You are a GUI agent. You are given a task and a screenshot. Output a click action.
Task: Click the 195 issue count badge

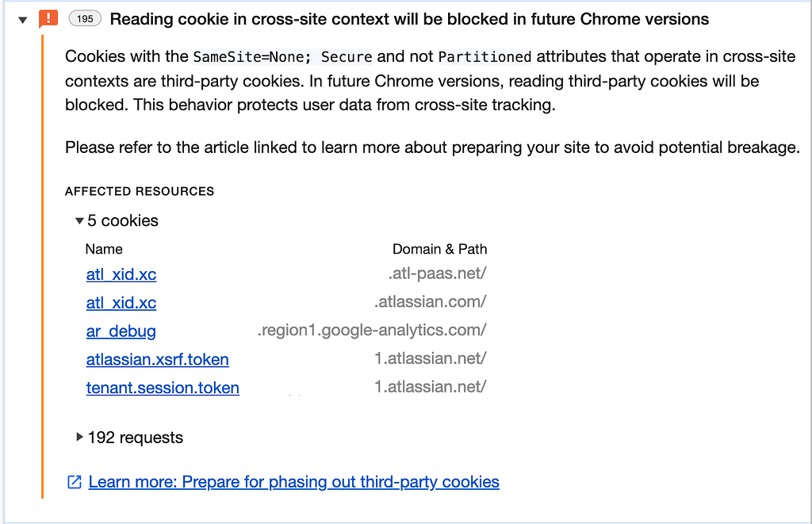click(x=85, y=19)
